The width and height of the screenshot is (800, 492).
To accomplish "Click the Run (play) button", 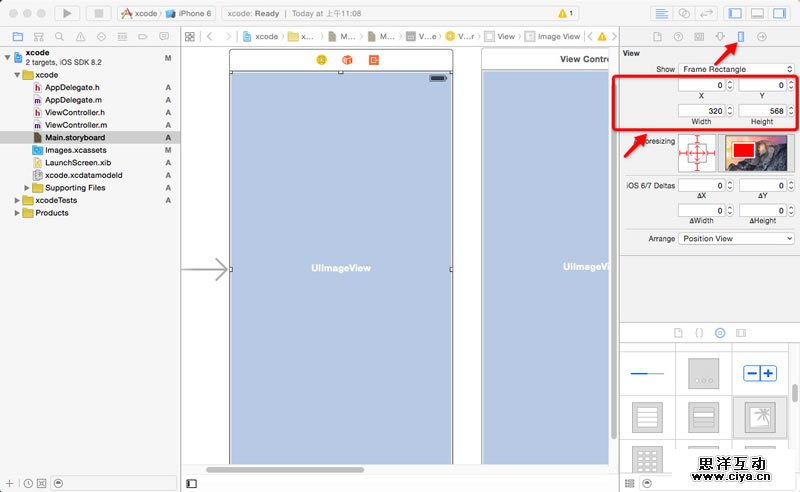I will click(x=67, y=14).
